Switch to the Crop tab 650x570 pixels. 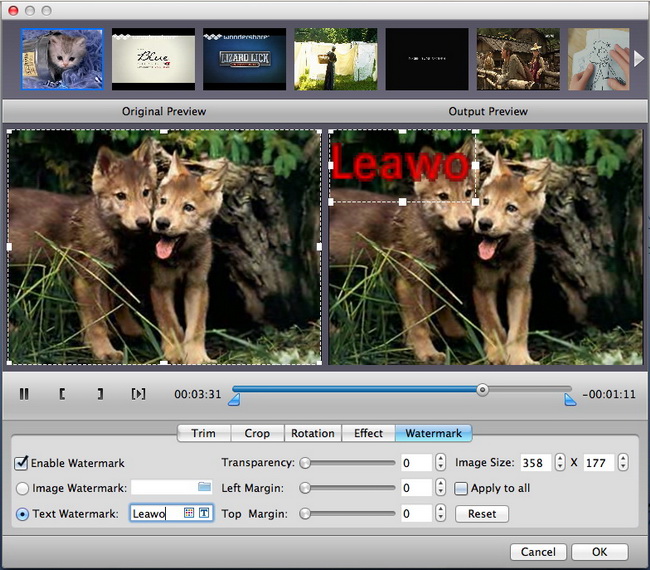pyautogui.click(x=257, y=433)
